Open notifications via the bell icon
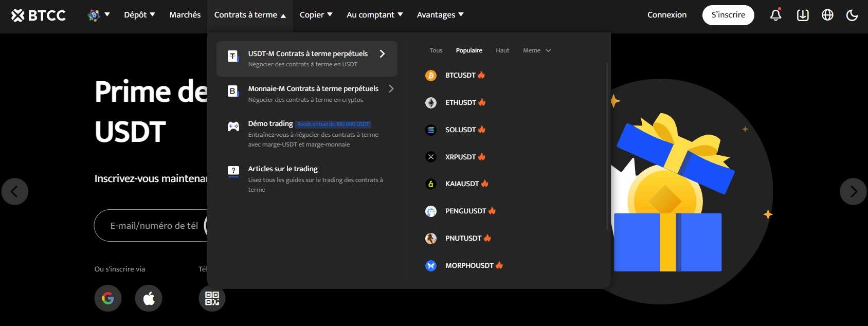Image resolution: width=868 pixels, height=326 pixels. [x=775, y=15]
